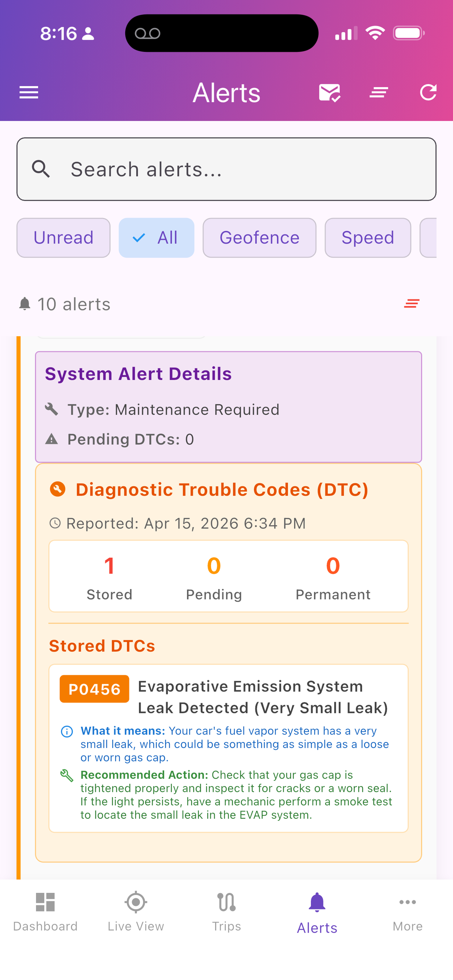The image size is (453, 980).
Task: Open the hamburger navigation menu
Action: [29, 92]
